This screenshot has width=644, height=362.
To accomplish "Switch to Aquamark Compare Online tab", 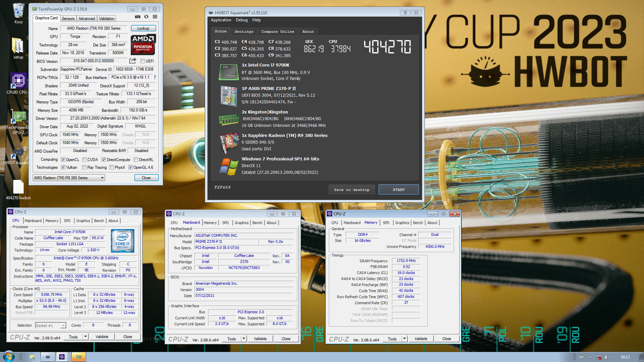I will [278, 32].
